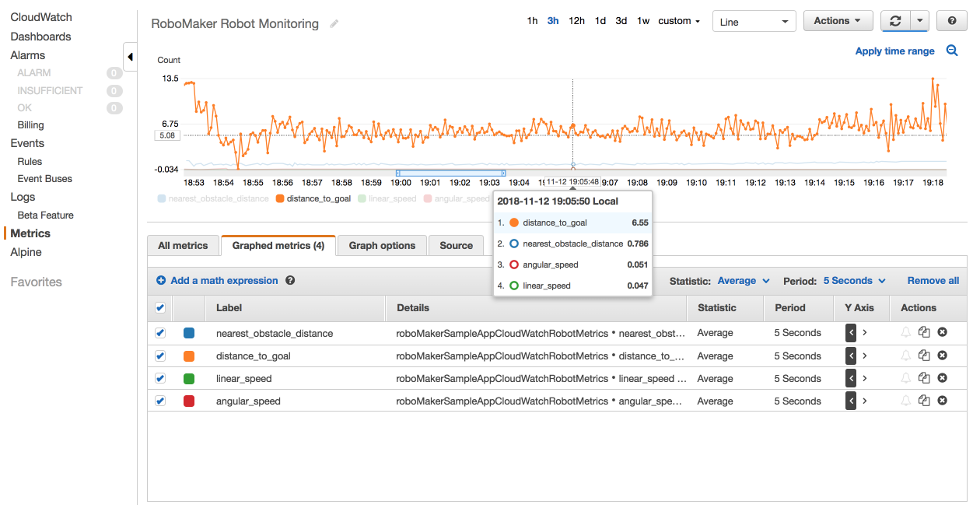
Task: Open Logs in the sidebar
Action: point(23,197)
